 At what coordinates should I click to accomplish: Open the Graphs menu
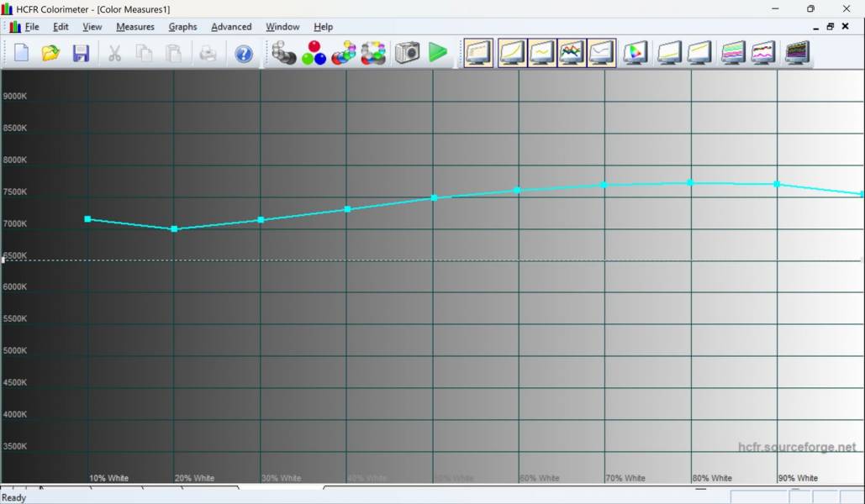point(182,27)
